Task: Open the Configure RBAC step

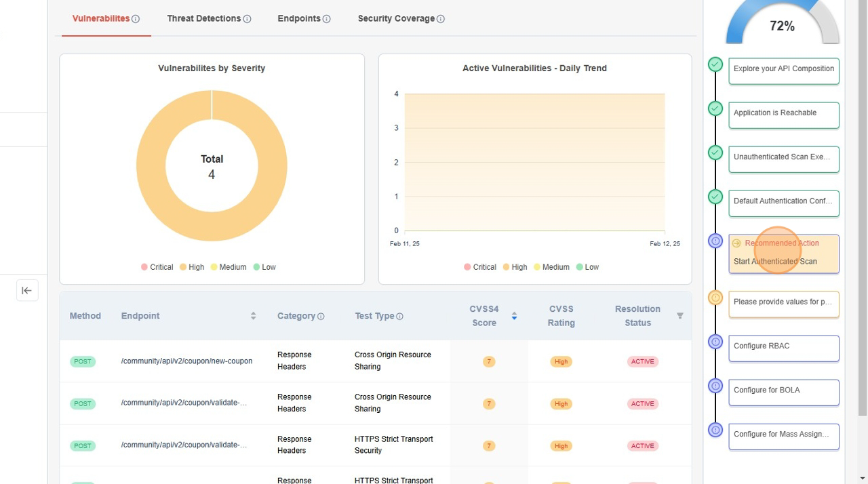Action: point(783,348)
